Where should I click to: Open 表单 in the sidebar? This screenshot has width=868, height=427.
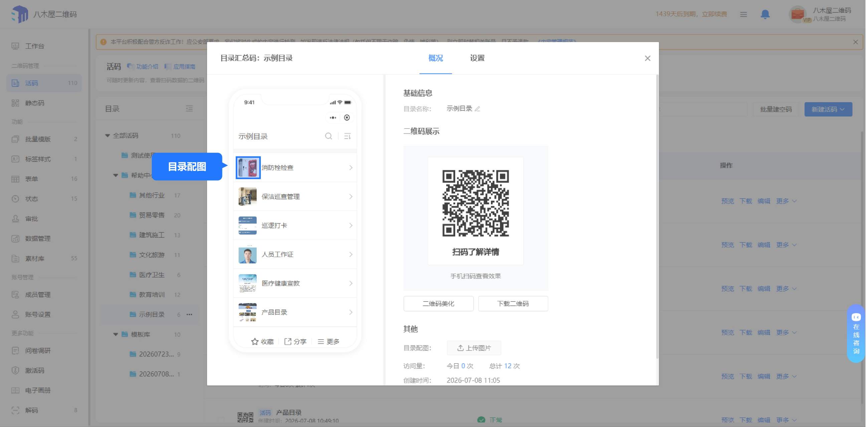44,179
